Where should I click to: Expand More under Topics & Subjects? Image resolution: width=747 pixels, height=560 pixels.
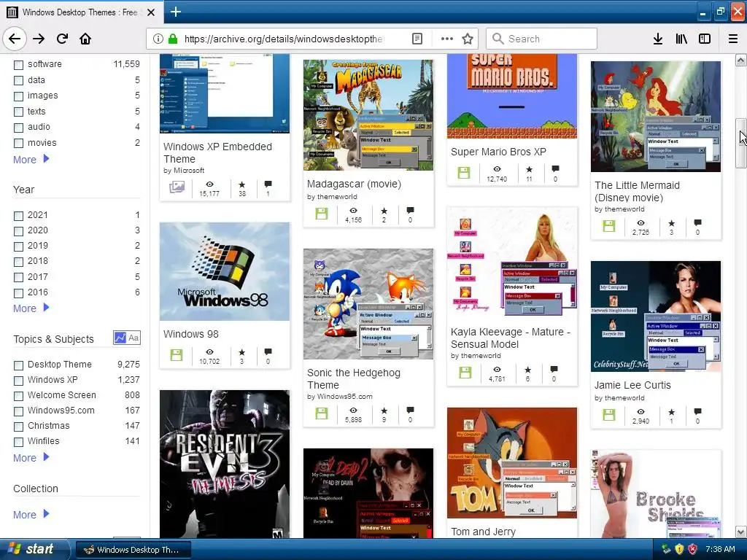[x=31, y=458]
